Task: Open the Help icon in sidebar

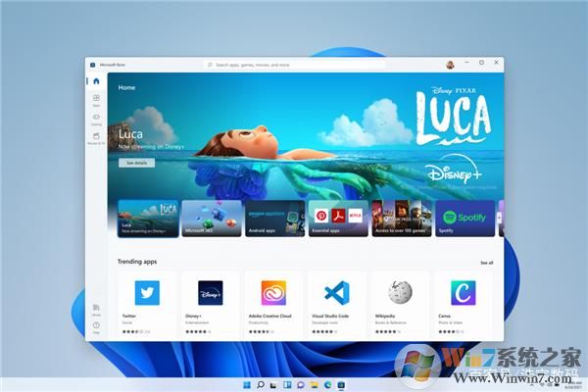Action: click(96, 327)
